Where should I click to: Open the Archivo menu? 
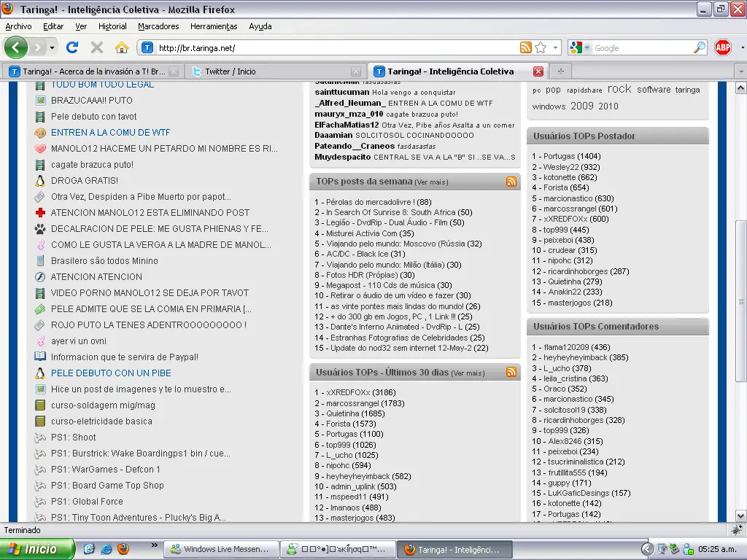(18, 27)
